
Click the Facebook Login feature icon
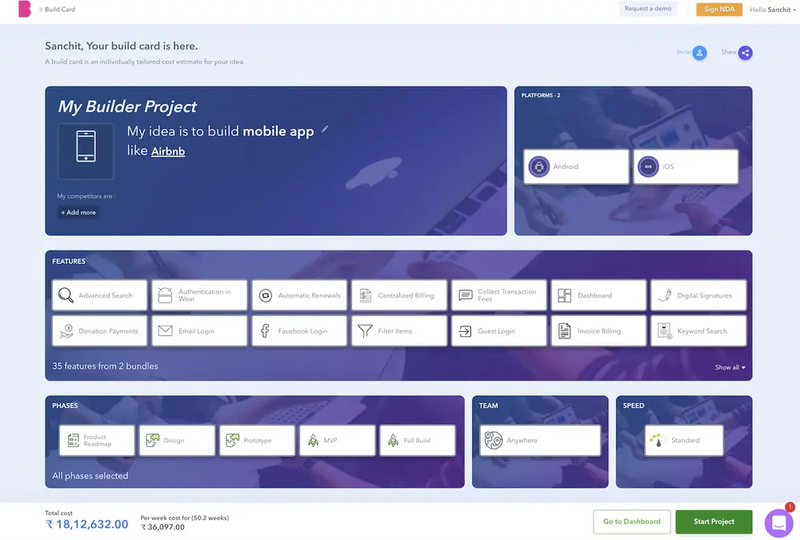(x=265, y=331)
